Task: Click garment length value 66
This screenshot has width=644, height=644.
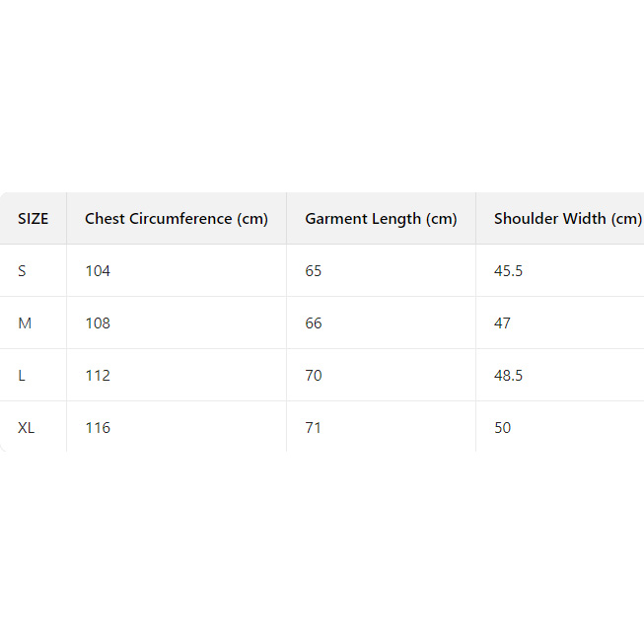Action: pos(314,323)
